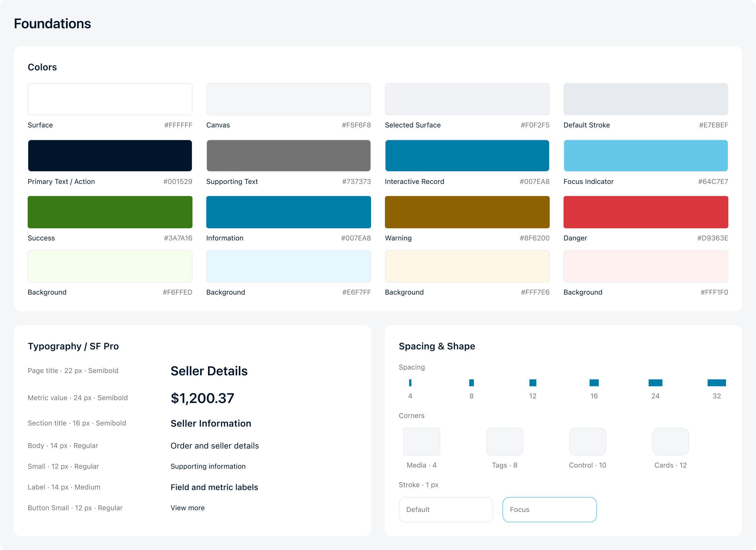756x550 pixels.
Task: Click the Field and metric labels text
Action: click(214, 487)
